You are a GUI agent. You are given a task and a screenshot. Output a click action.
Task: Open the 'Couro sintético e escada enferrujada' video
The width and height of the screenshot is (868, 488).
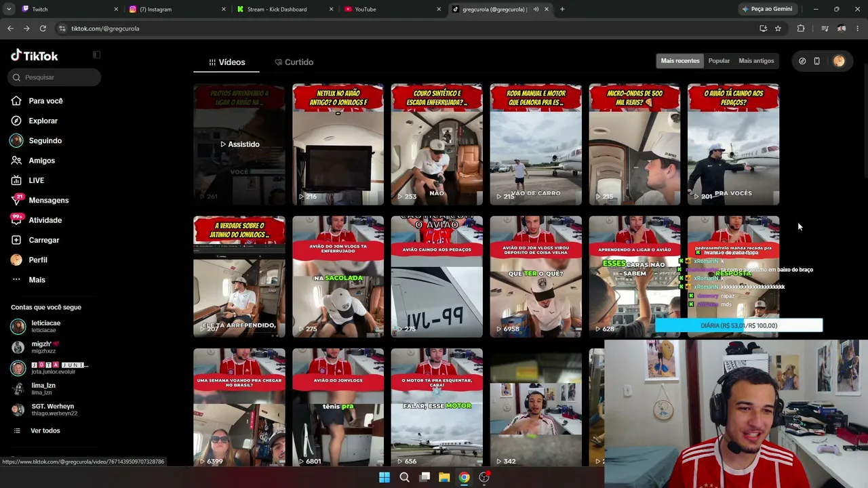pos(437,144)
